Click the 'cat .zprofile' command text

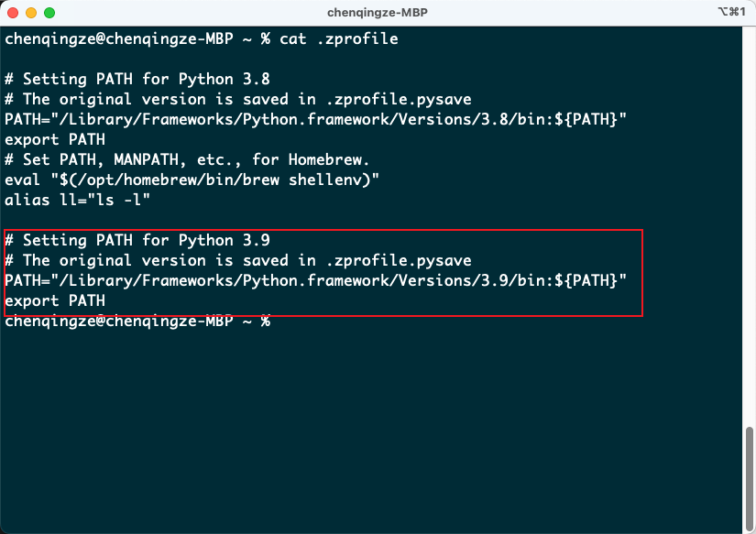pos(339,39)
